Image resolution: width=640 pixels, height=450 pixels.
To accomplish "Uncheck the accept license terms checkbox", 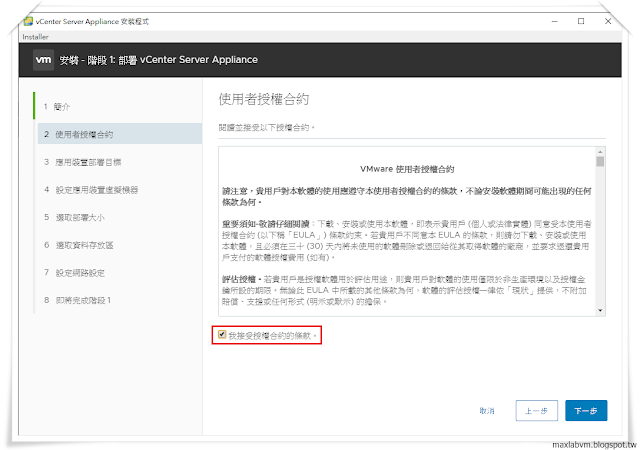I will 222,334.
